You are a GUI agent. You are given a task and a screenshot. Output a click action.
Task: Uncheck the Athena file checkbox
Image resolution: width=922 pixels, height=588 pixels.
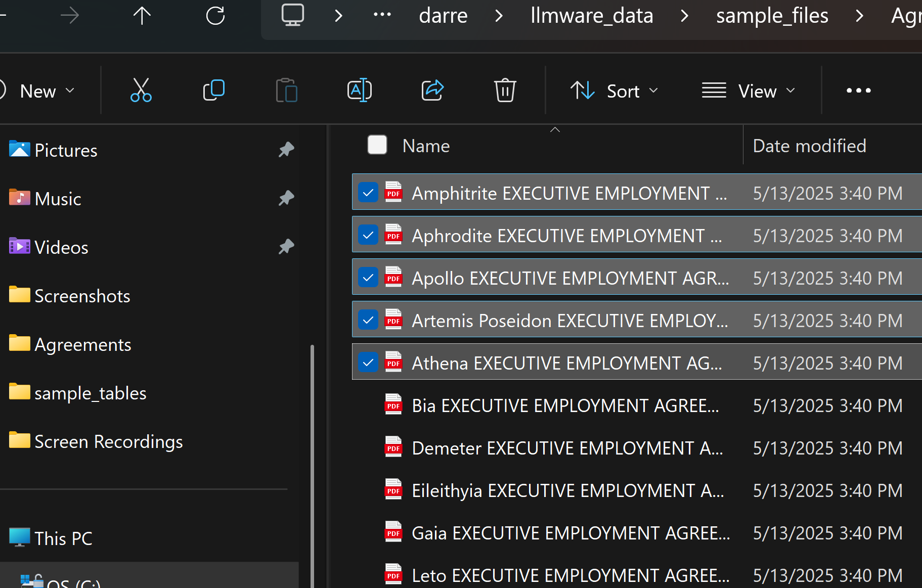point(368,363)
